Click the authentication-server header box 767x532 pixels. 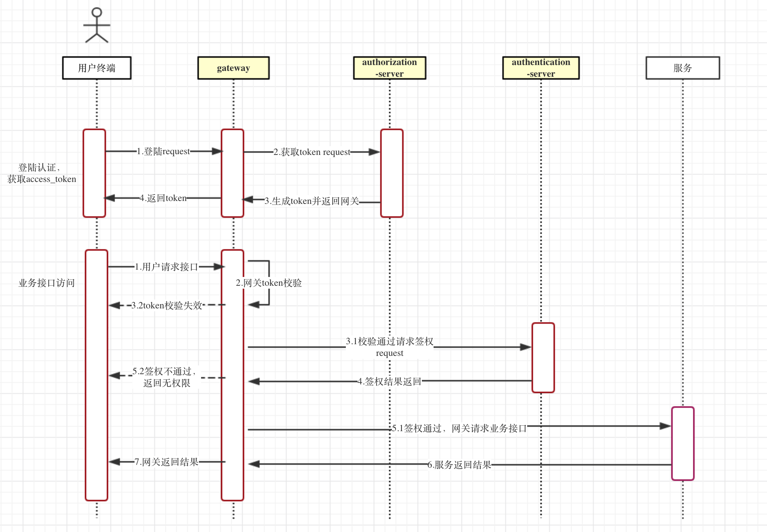click(541, 68)
